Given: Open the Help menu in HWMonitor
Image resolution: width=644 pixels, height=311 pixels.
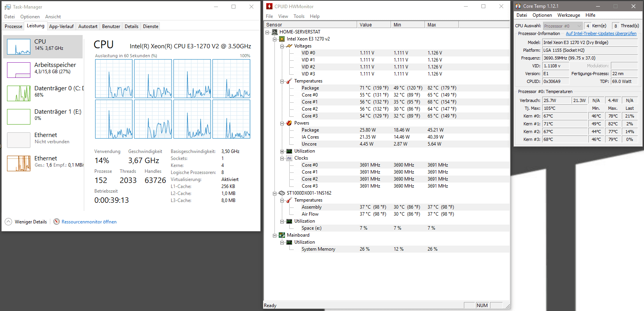Looking at the screenshot, I should (315, 16).
